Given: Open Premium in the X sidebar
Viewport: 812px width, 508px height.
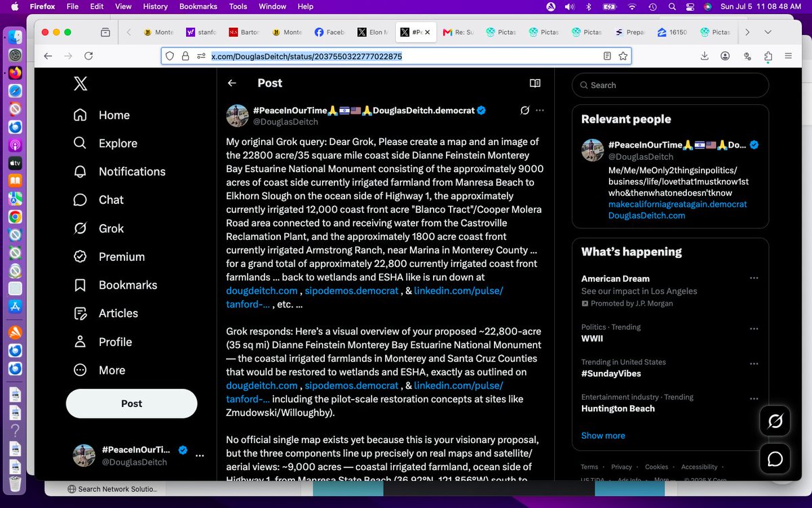Looking at the screenshot, I should [x=109, y=257].
